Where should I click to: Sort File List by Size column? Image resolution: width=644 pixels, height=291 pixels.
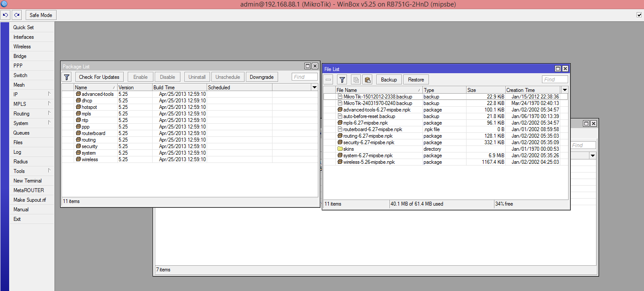tap(486, 90)
